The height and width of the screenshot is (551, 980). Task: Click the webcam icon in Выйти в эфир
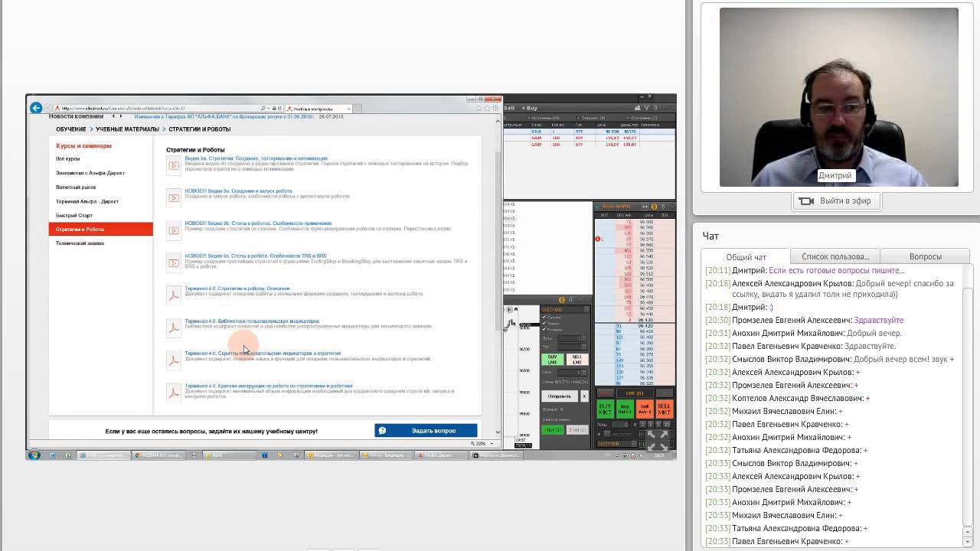pyautogui.click(x=805, y=201)
